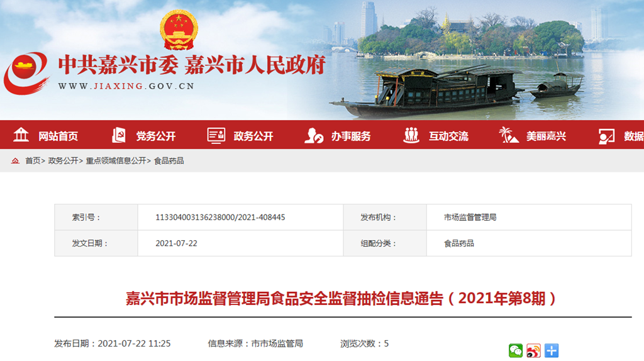Click the publish date 发布日期：2021-07-22 11:25
The width and height of the screenshot is (644, 361).
(x=112, y=343)
